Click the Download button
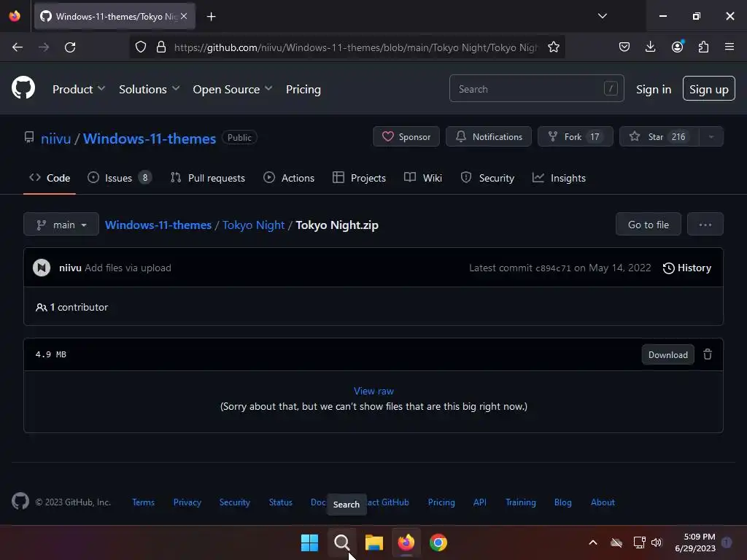The width and height of the screenshot is (747, 560). click(668, 355)
